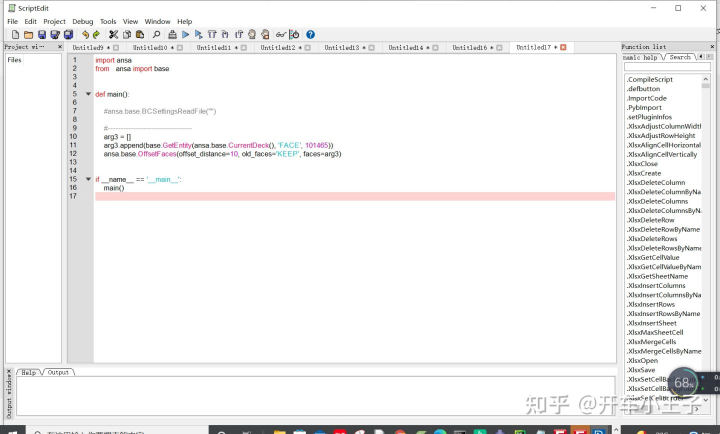Click the first hand stop icon

pos(252,34)
